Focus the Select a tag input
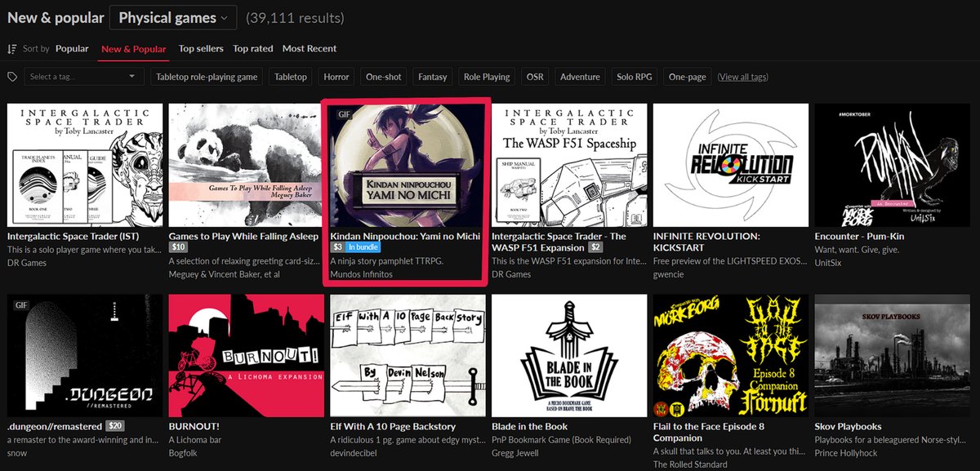 coord(83,77)
